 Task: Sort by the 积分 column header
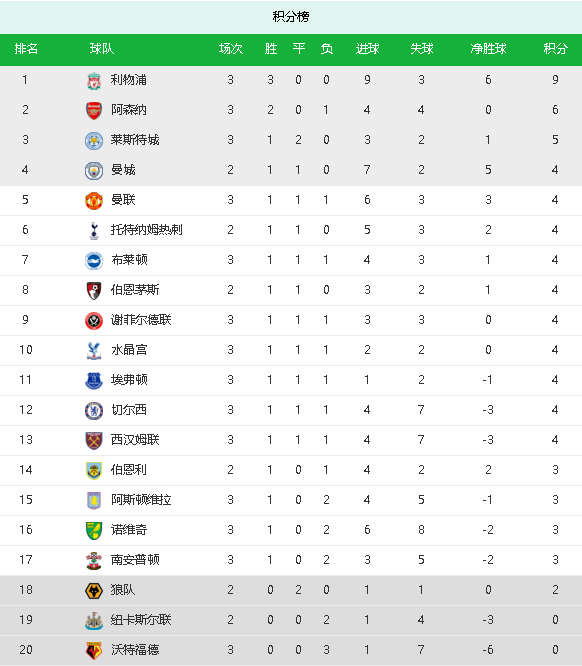pos(555,49)
